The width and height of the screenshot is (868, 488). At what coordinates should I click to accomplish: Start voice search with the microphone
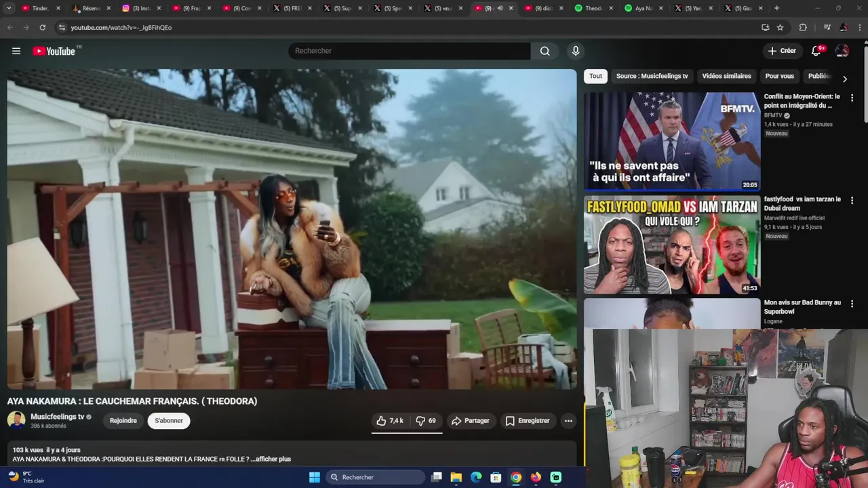pos(576,51)
